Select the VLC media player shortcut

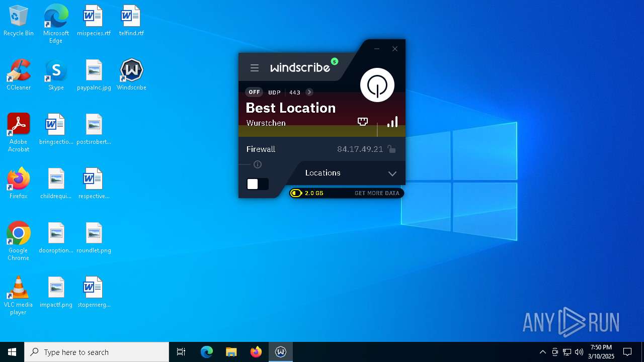19,296
